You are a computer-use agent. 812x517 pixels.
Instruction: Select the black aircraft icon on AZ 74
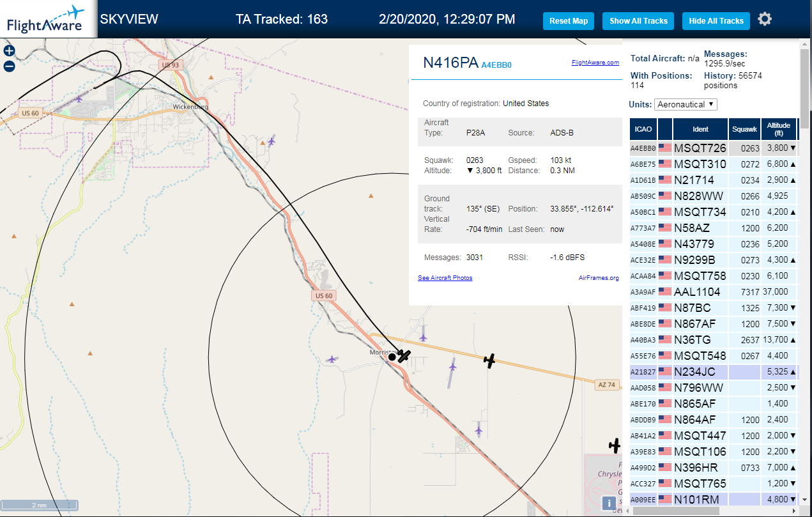[489, 361]
